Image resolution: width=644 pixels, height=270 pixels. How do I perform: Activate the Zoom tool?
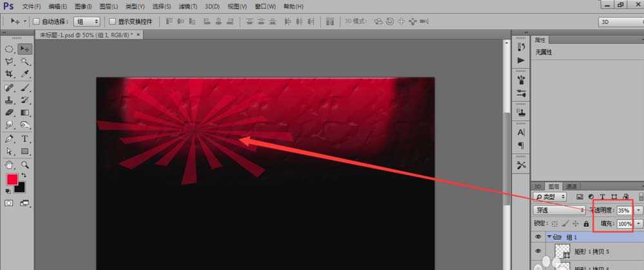[24, 164]
